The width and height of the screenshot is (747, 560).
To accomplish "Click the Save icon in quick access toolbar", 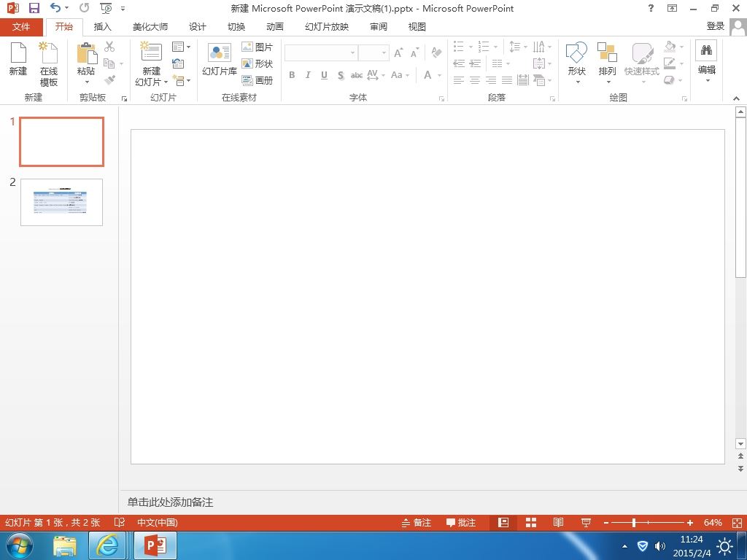I will (x=34, y=8).
